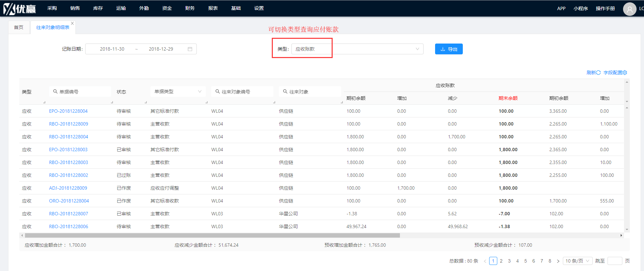The image size is (644, 271).
Task: Select current page 1 button
Action: pos(493,261)
